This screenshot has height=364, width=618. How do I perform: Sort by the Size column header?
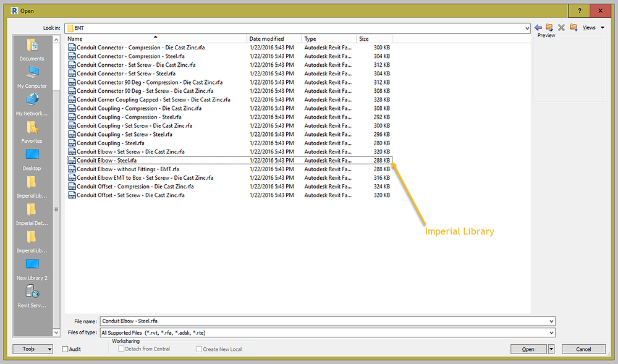[375, 38]
